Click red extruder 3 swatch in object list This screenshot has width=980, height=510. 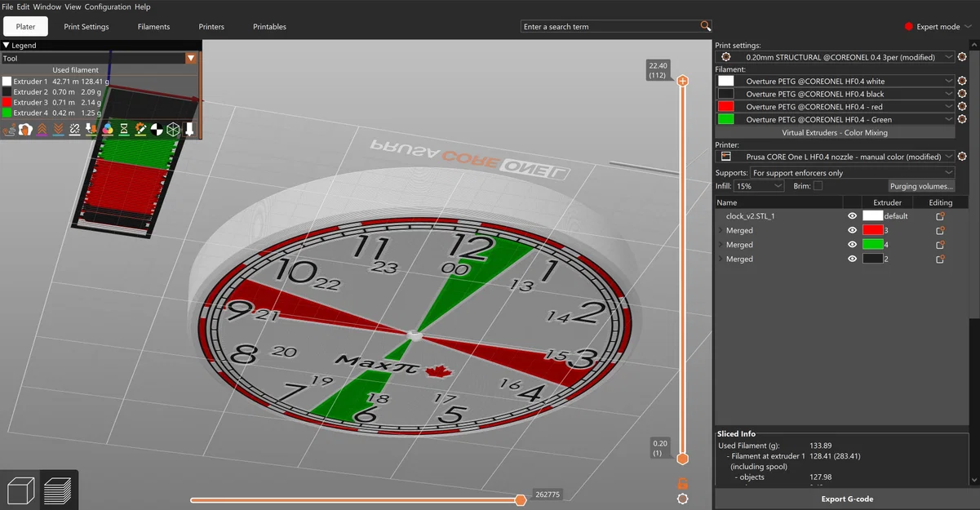coord(873,230)
